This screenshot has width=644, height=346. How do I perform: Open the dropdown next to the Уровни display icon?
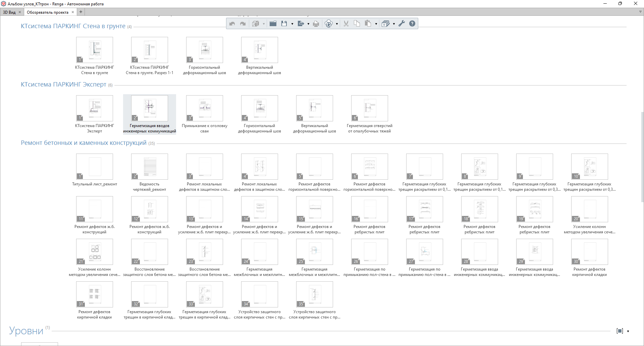628,331
